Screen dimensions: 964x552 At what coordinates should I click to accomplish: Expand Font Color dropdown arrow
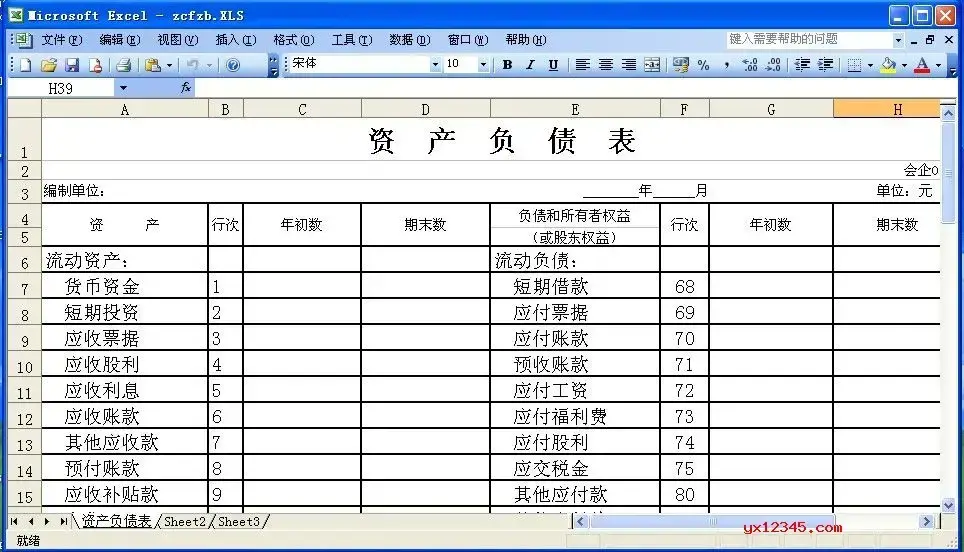click(938, 65)
